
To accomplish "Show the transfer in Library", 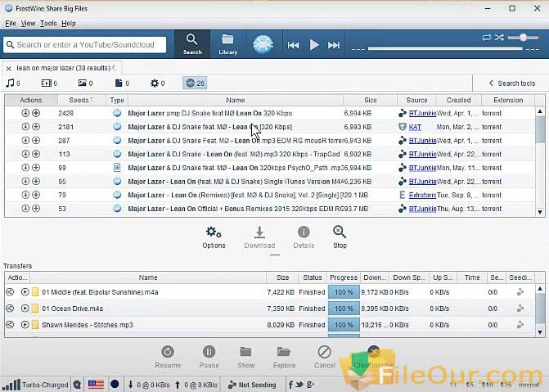I will tap(245, 357).
